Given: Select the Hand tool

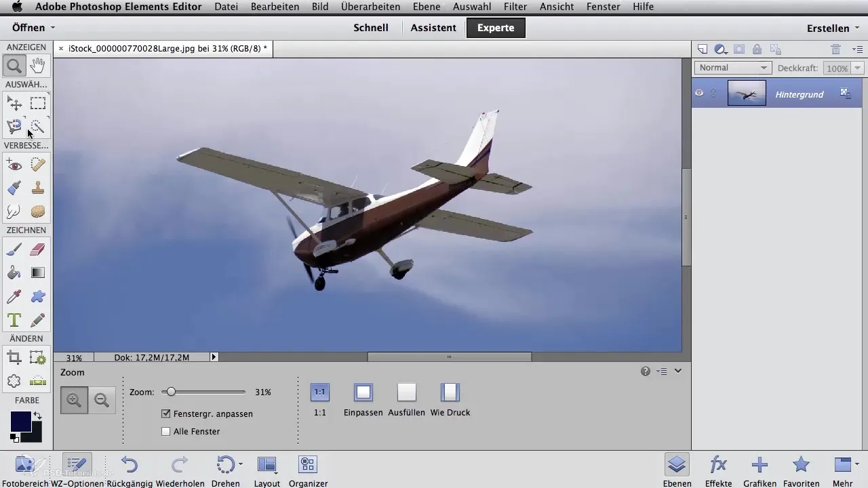Looking at the screenshot, I should [38, 66].
